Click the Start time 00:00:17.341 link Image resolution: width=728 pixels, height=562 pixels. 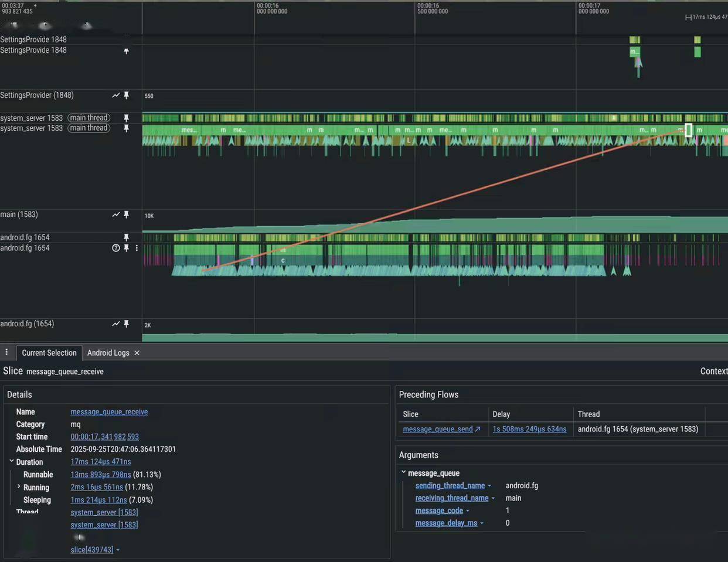[x=104, y=437]
